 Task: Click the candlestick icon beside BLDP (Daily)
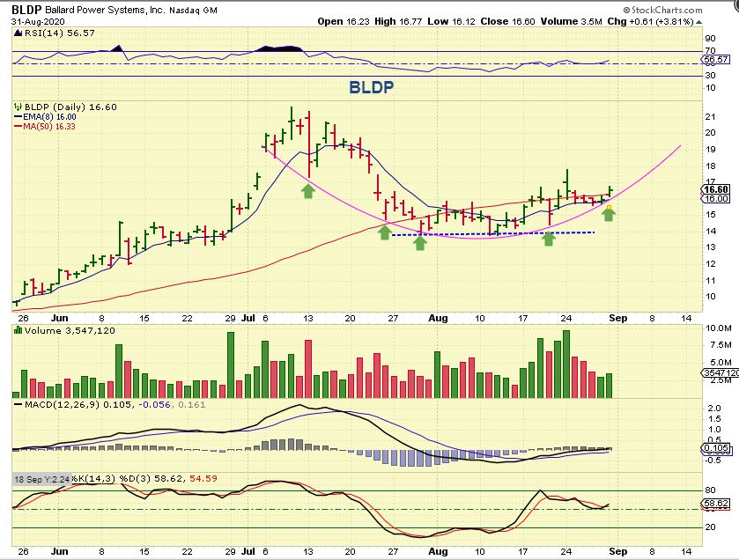(x=18, y=107)
